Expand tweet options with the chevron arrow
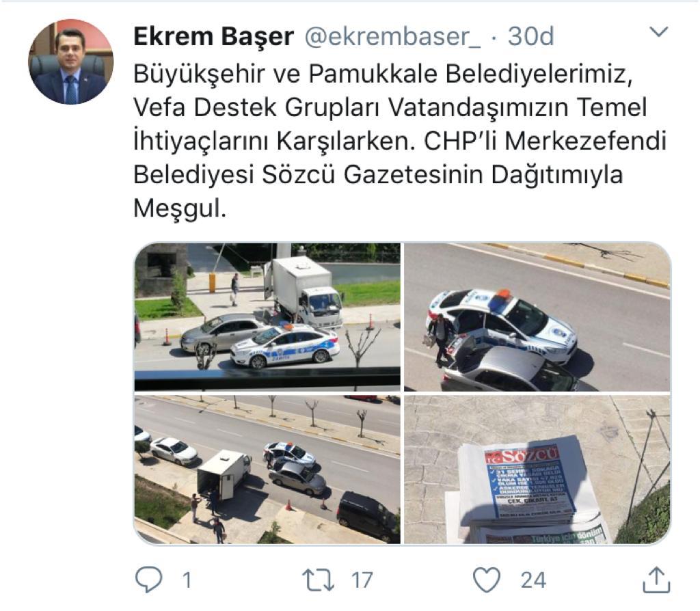Viewport: 700px width, 611px height. tap(658, 32)
